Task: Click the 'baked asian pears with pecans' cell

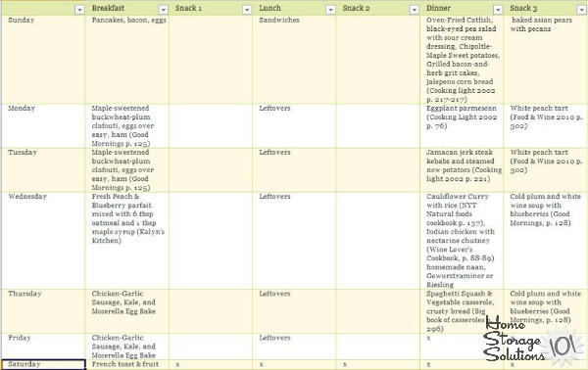Action: 546,60
